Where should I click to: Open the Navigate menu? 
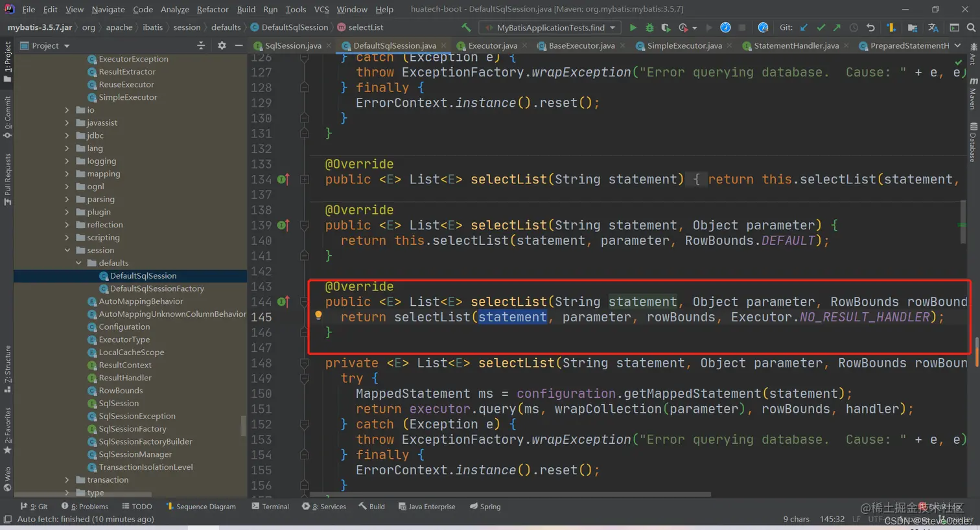[108, 9]
